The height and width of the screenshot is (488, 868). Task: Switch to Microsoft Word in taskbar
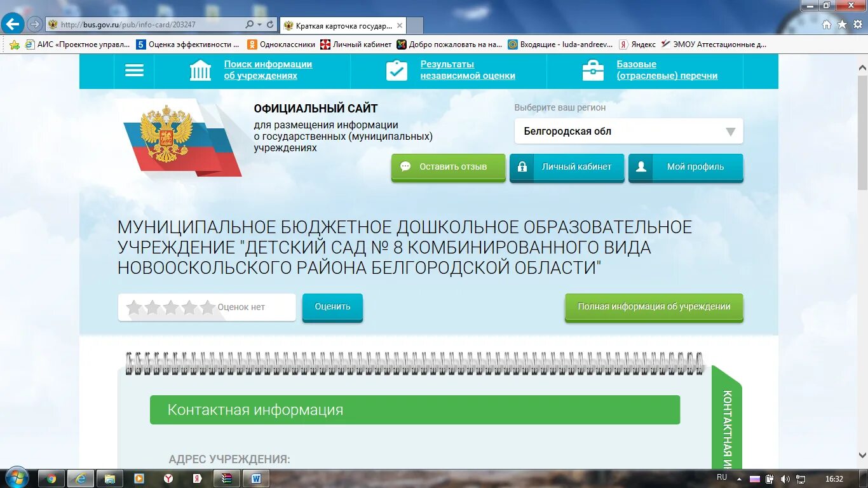coord(255,478)
